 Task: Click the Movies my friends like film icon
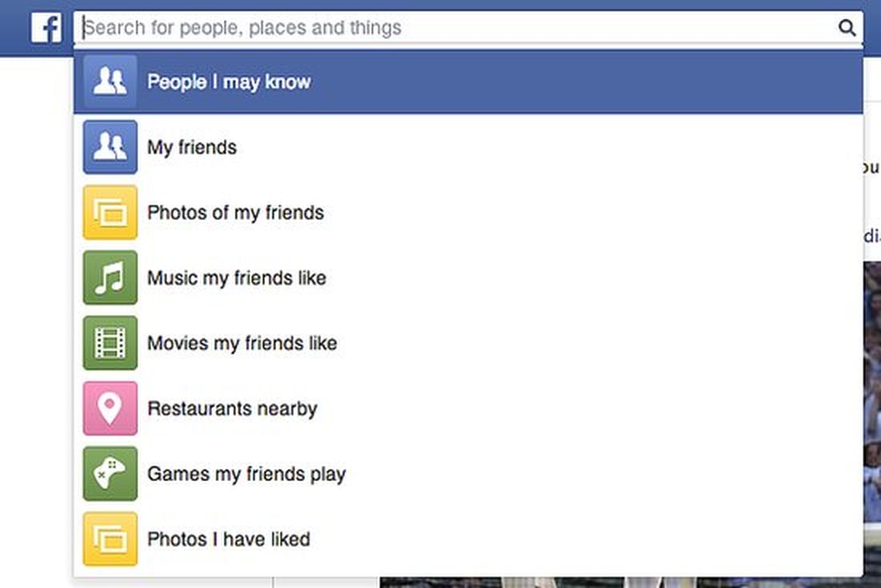coord(110,343)
